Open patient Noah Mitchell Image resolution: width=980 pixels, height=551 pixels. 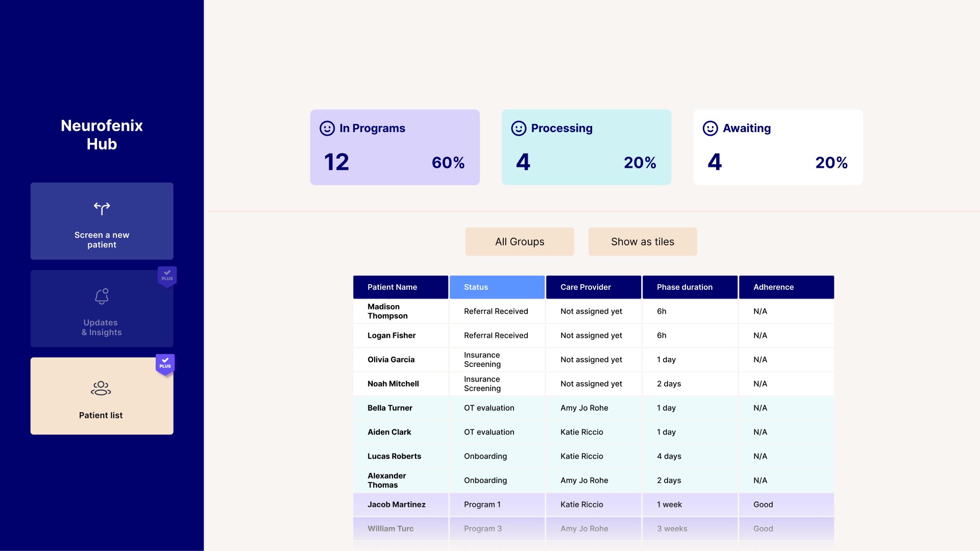[x=393, y=384]
